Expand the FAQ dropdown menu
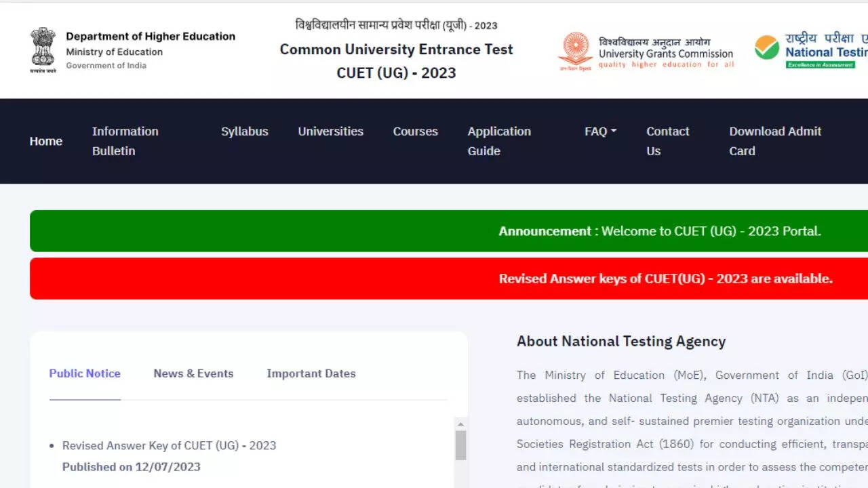The image size is (868, 488). click(x=600, y=131)
